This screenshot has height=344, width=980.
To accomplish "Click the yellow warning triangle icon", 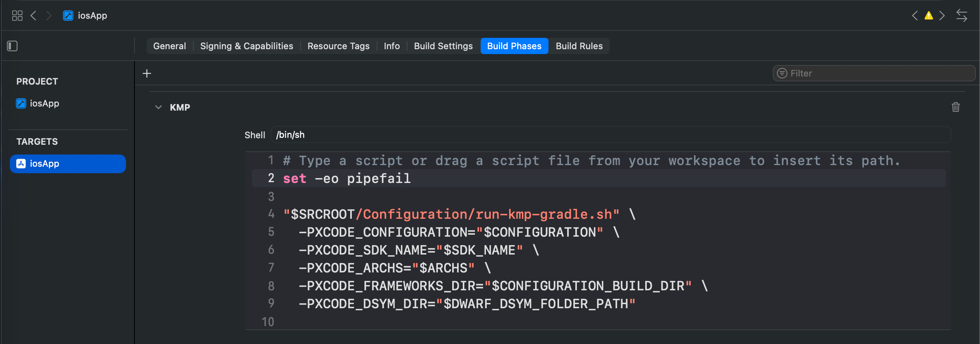I will click(x=929, y=15).
